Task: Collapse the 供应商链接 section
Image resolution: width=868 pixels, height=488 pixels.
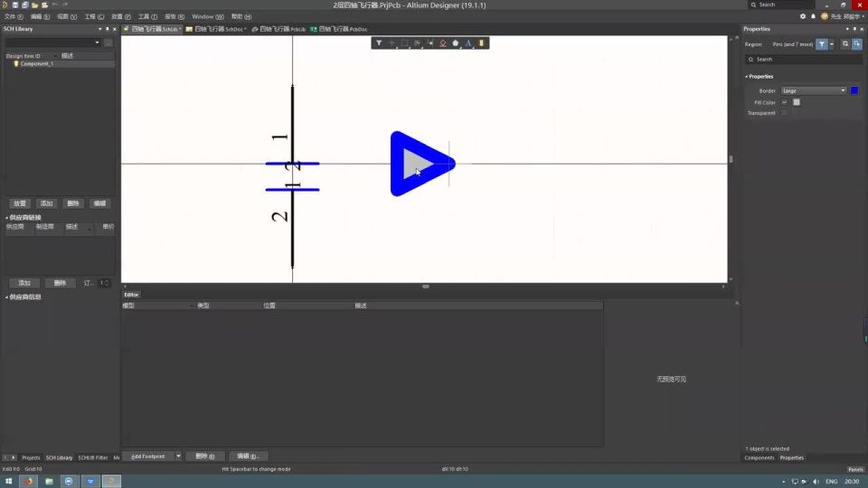Action: pos(6,218)
